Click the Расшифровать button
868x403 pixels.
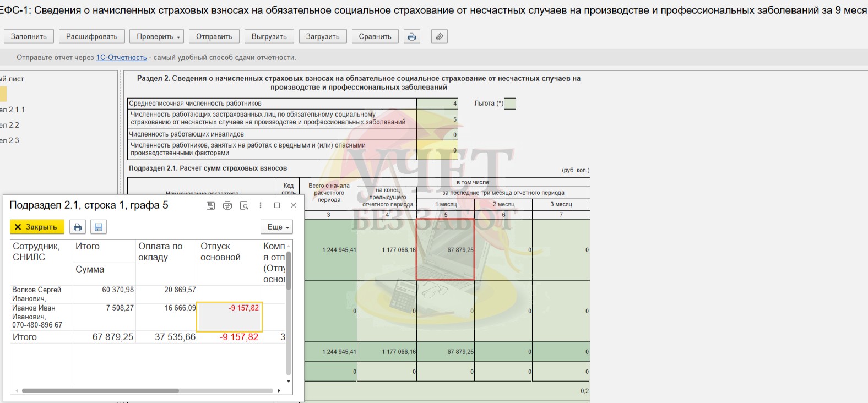[x=92, y=37]
